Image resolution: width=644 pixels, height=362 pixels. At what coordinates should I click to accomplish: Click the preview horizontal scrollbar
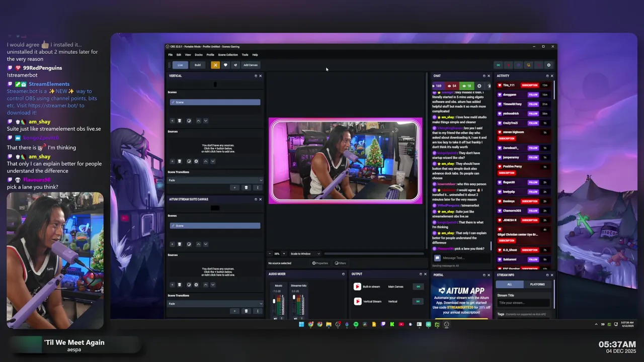pos(374,253)
